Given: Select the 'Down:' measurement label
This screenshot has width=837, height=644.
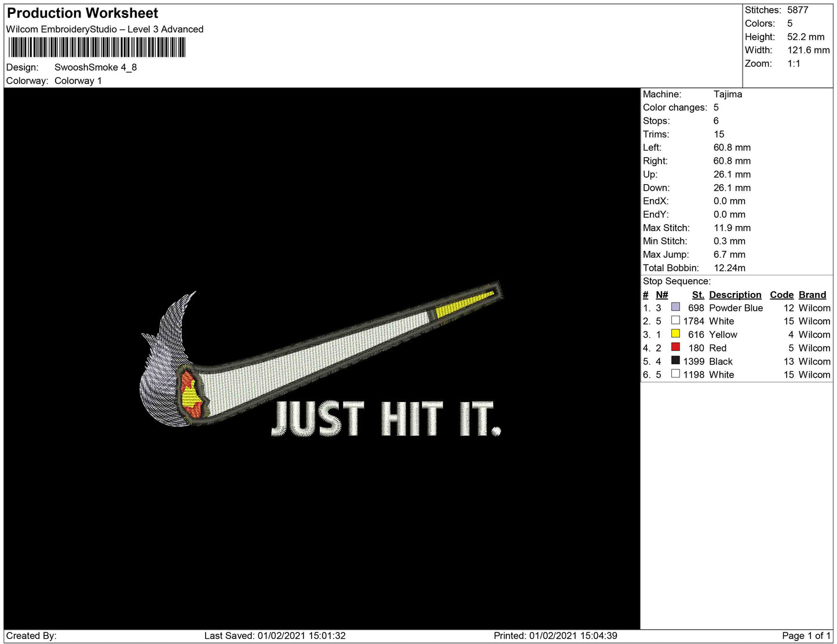Looking at the screenshot, I should (x=656, y=188).
